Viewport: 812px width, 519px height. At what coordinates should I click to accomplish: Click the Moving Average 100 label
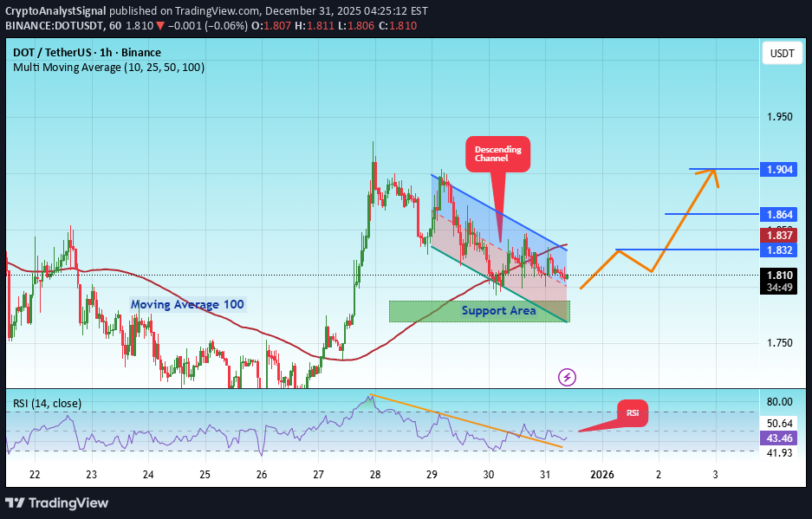coord(187,304)
